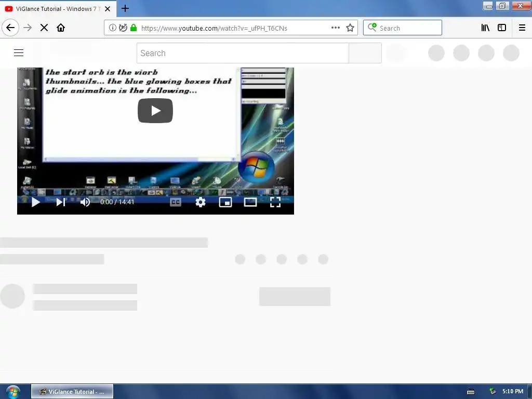Enter fullscreen video mode
The width and height of the screenshot is (532, 399).
point(275,202)
